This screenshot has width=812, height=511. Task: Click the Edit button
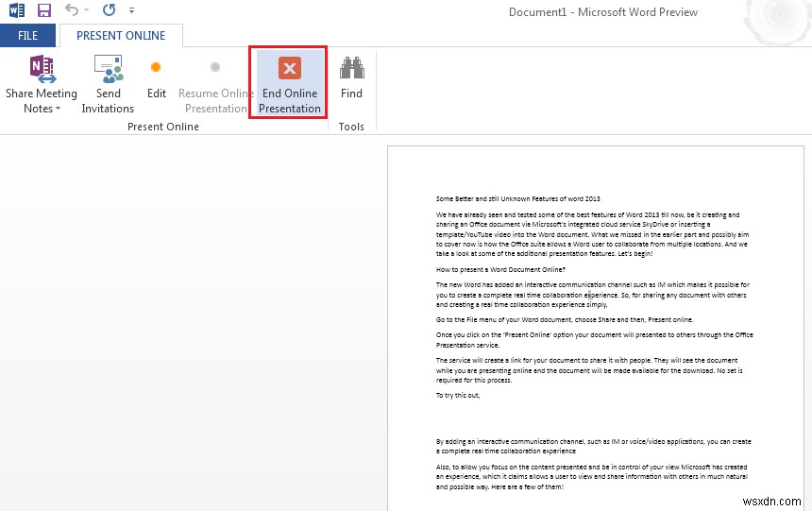pos(156,79)
